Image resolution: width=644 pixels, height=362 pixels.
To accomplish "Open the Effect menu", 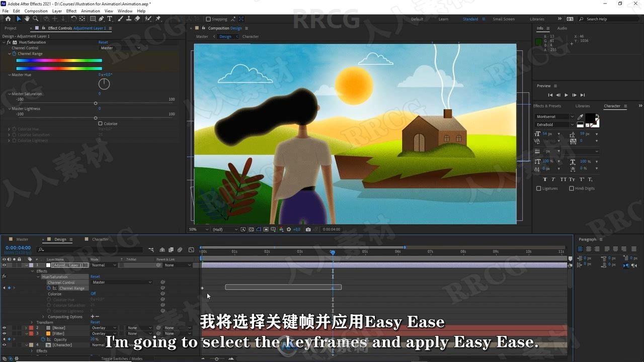I will tap(71, 11).
